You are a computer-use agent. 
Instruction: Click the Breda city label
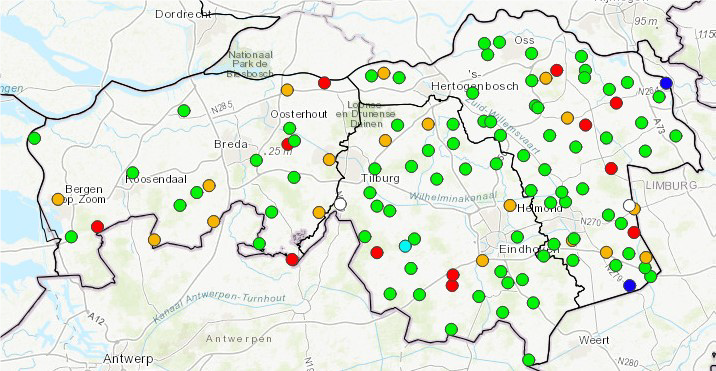point(231,144)
